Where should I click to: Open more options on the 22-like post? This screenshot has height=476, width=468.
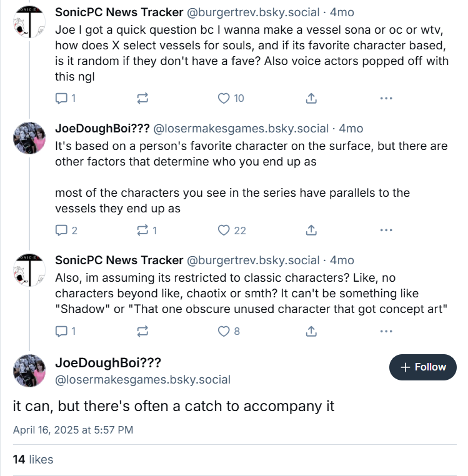pyautogui.click(x=386, y=231)
